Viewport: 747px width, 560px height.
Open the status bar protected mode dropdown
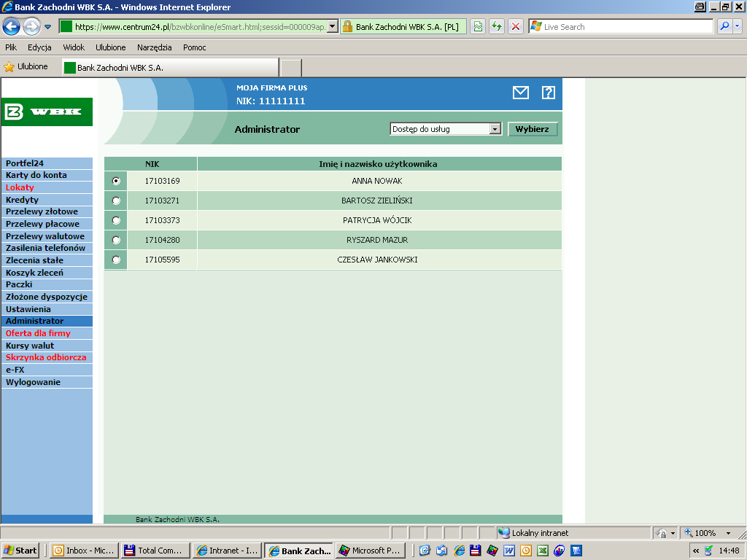pos(673,533)
